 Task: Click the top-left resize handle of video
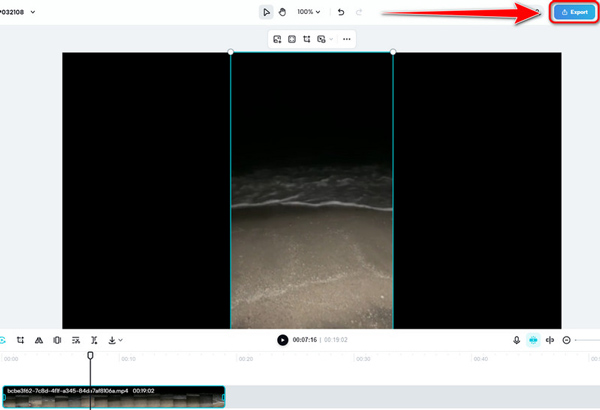(230, 52)
